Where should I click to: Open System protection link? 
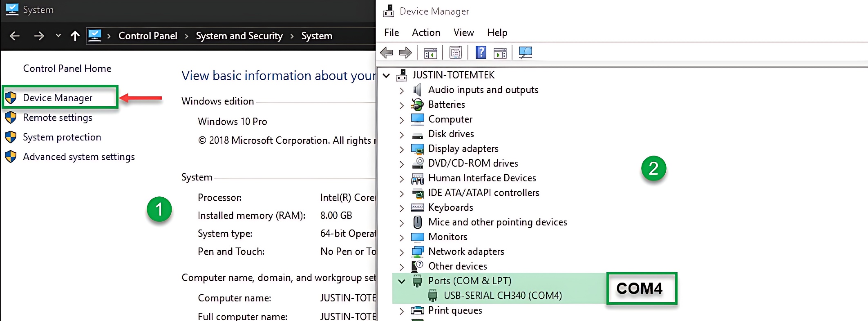(x=62, y=137)
